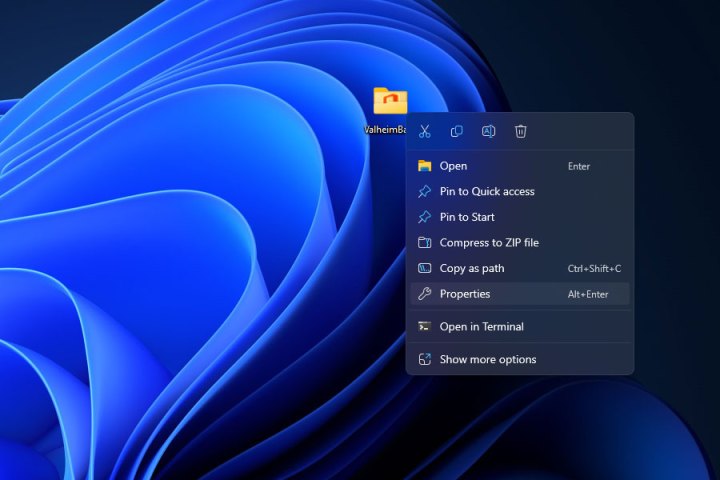Click the terminal icon beside Open in Terminal
Viewport: 720px width, 480px height.
tap(425, 326)
